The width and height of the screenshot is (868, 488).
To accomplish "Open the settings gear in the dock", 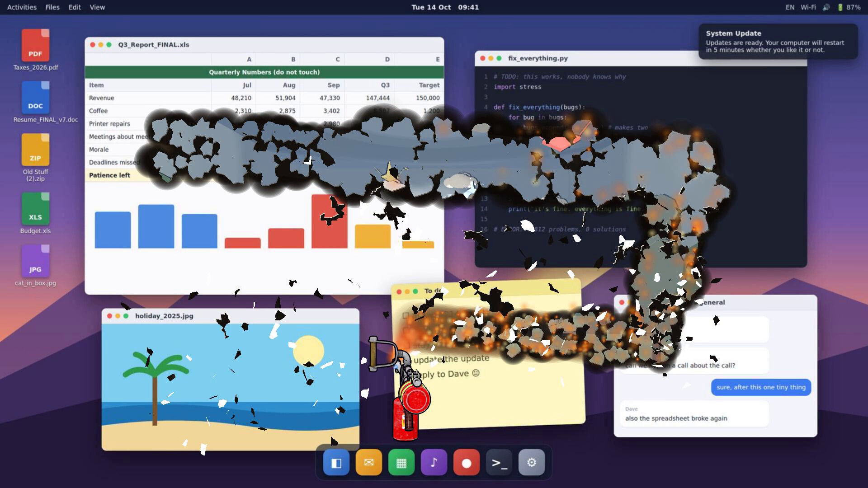I will (x=532, y=462).
